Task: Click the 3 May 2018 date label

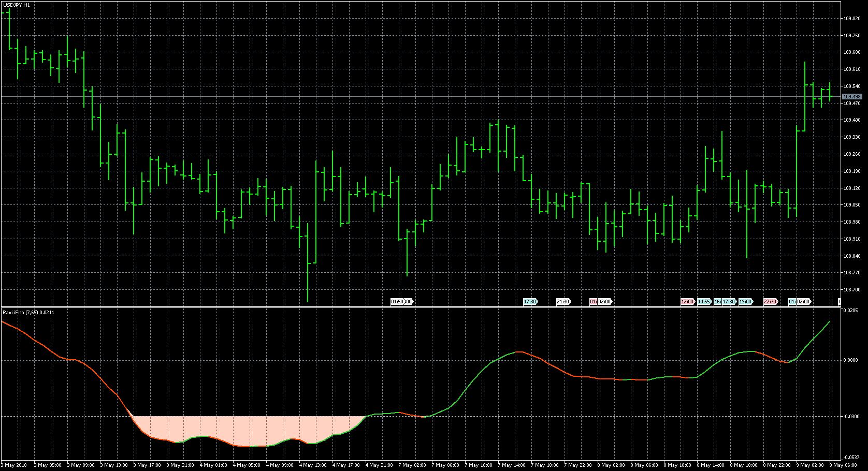Action: 15,465
